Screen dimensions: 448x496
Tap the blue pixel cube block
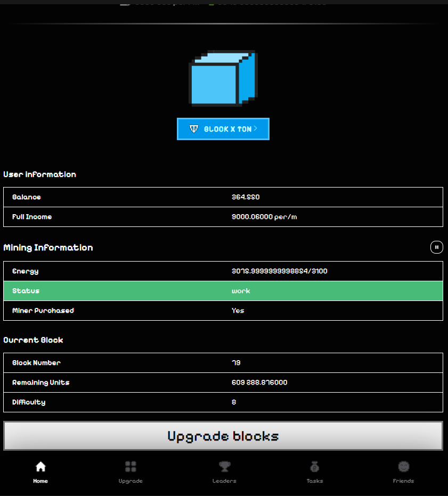(223, 78)
